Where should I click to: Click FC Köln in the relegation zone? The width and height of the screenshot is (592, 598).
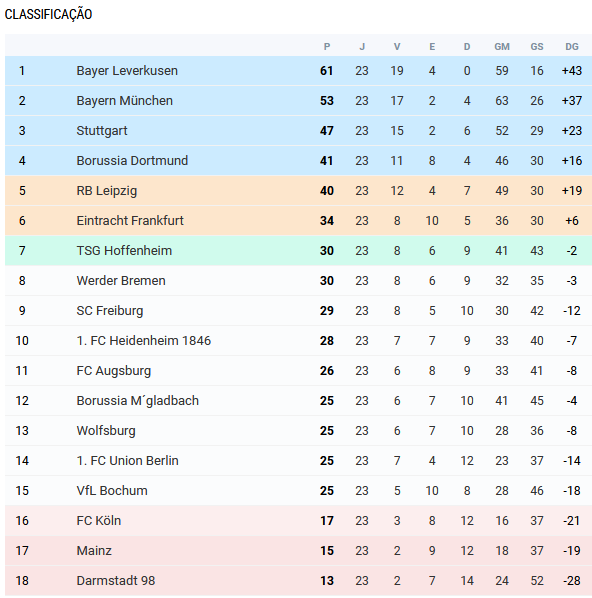click(98, 521)
